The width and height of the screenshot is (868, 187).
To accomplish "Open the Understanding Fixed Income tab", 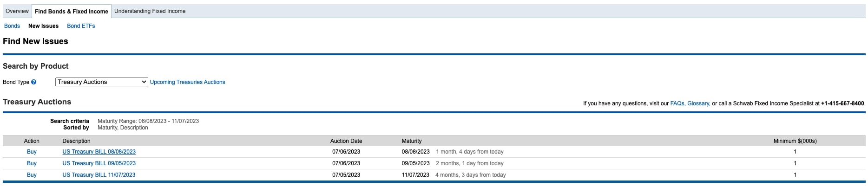I will coord(150,11).
